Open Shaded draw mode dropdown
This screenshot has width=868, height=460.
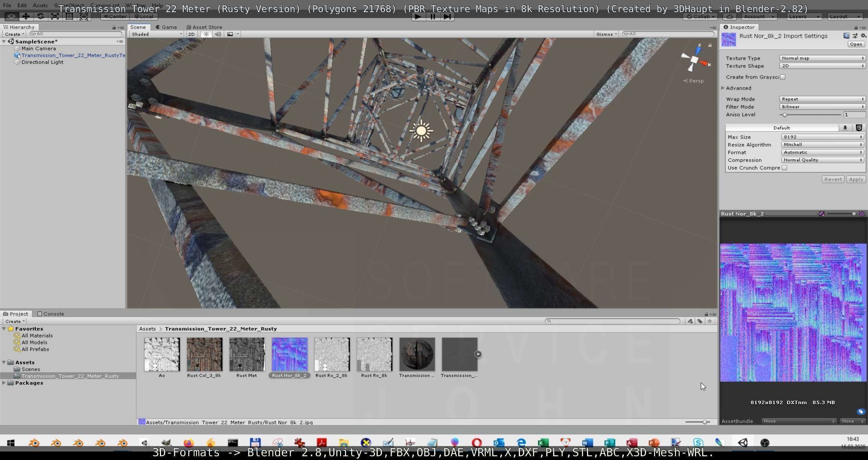pos(157,34)
